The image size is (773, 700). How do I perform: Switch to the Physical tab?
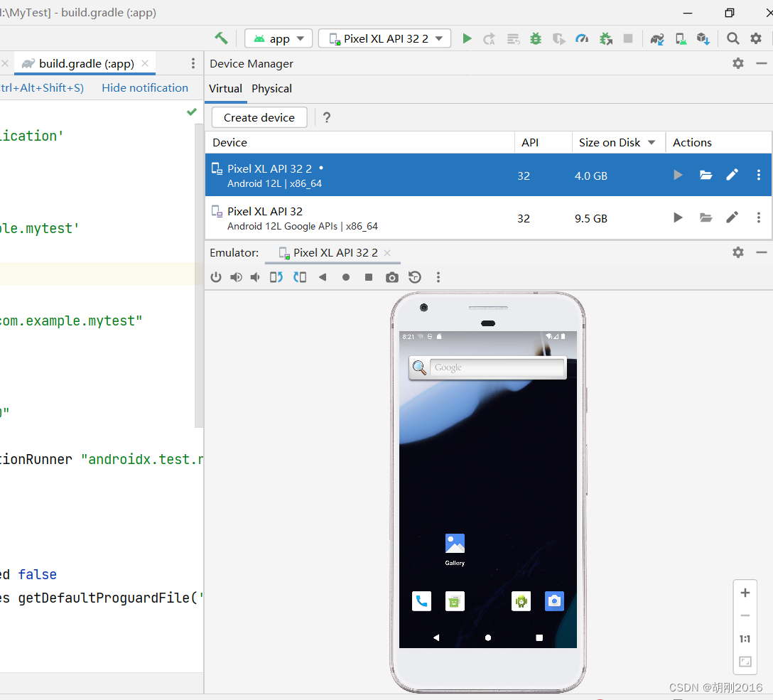pos(271,89)
